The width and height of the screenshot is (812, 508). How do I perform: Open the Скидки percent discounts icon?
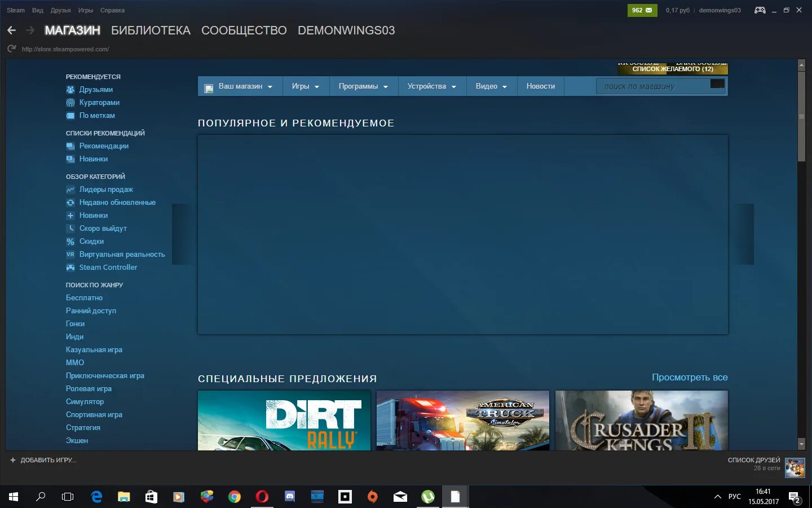(x=70, y=242)
